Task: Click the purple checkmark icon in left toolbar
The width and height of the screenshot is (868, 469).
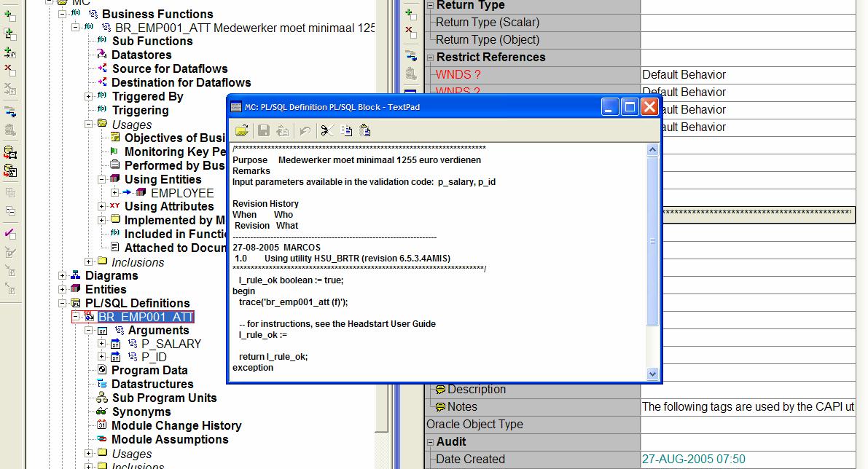Action: click(x=10, y=234)
